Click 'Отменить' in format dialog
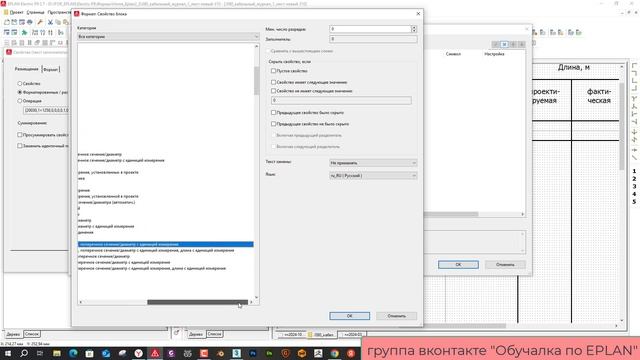Screen dimensions: 640x360 point(396,316)
